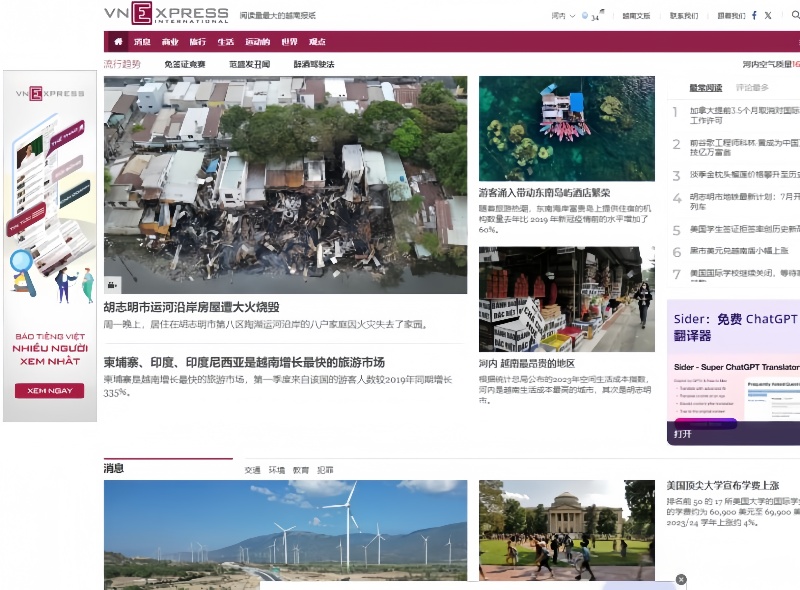Viewport: 800px width, 590px height.
Task: Click the X (Twitter) icon in the header
Action: pos(768,15)
